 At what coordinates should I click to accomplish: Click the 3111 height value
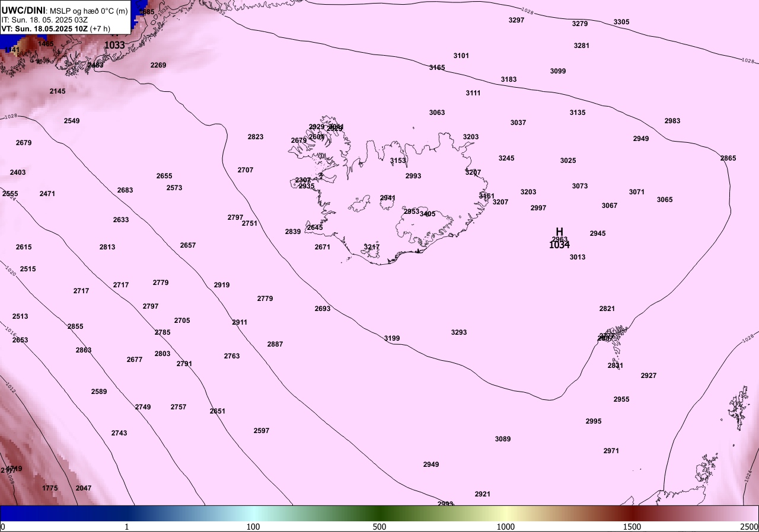tap(473, 93)
